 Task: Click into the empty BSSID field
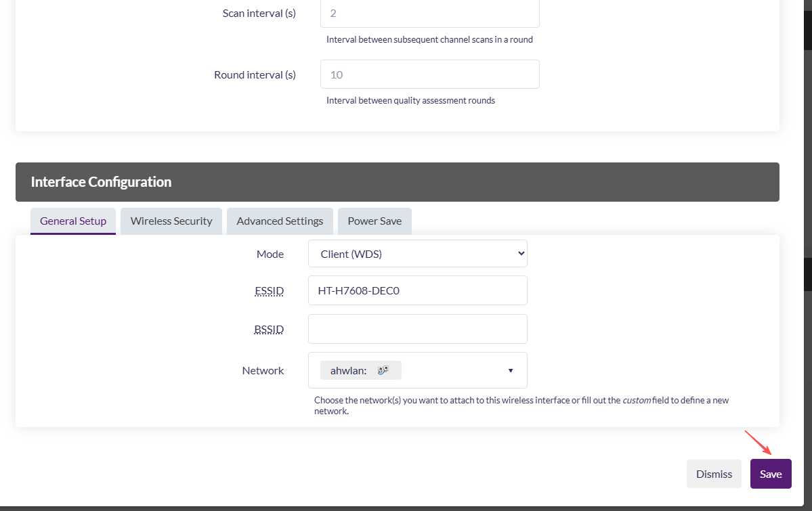(x=417, y=329)
